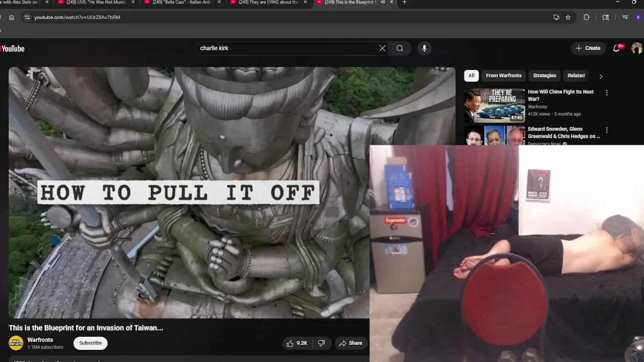644x362 pixels.
Task: Click the YouTube home logo
Action: pos(13,48)
